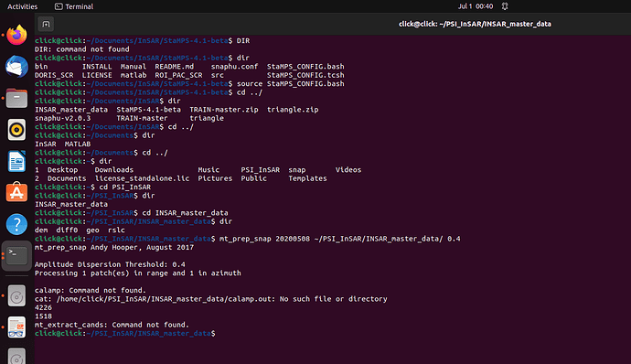The image size is (631, 364).
Task: Click the final command prompt line
Action: (x=125, y=334)
